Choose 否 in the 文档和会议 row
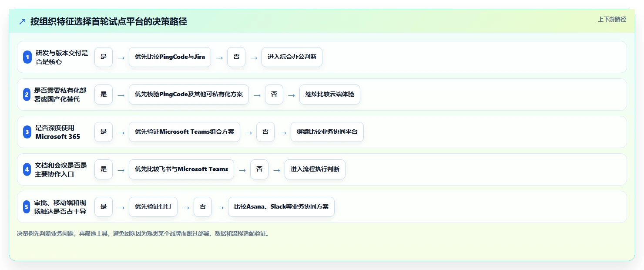644x270 pixels. tap(259, 169)
